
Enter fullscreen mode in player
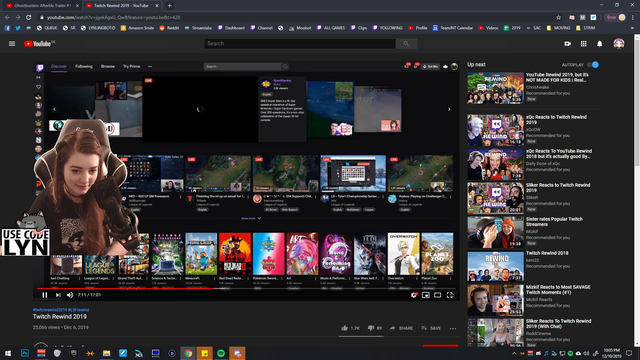click(x=450, y=295)
